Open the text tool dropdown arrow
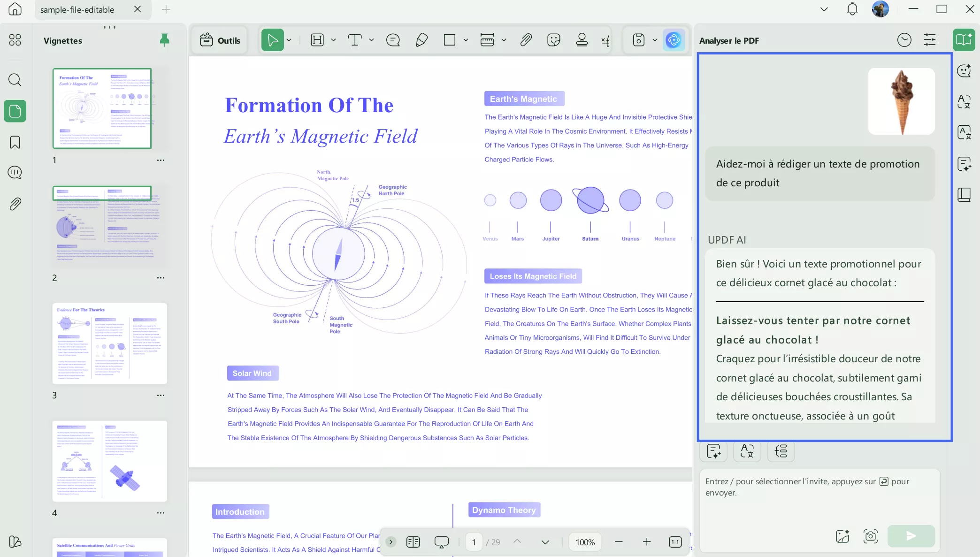Image resolution: width=980 pixels, height=557 pixels. 371,40
